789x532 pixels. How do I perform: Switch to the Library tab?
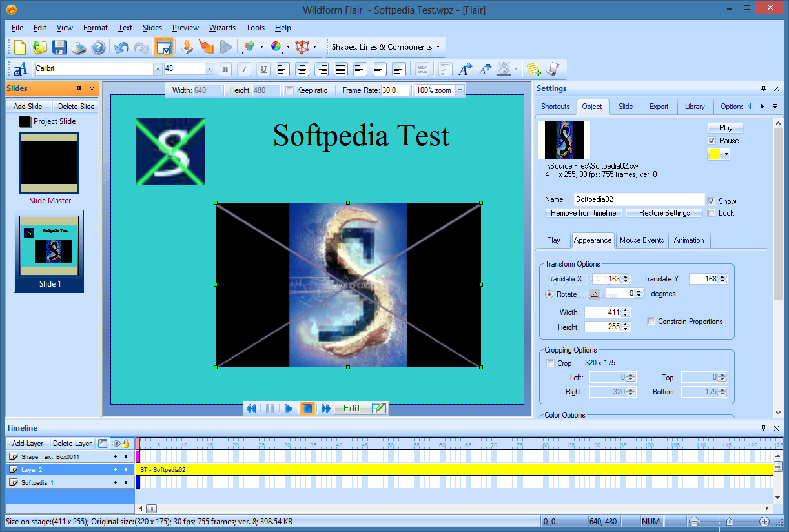coord(695,107)
